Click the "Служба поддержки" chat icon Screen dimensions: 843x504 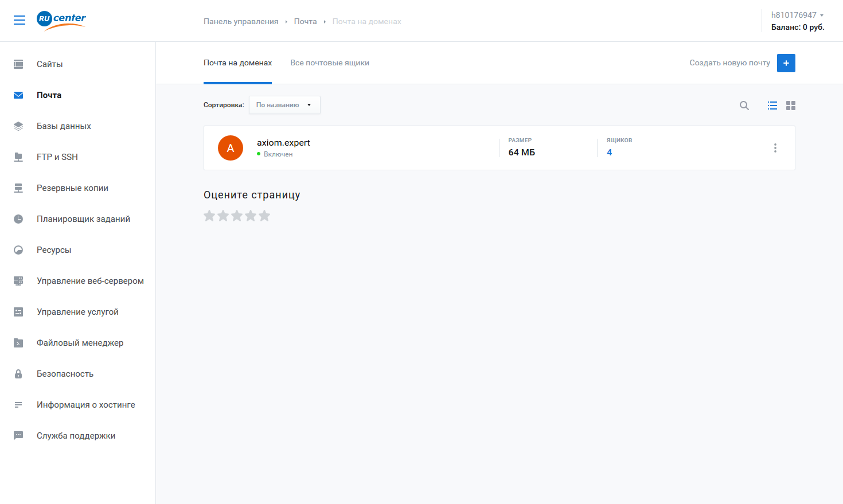(x=18, y=436)
